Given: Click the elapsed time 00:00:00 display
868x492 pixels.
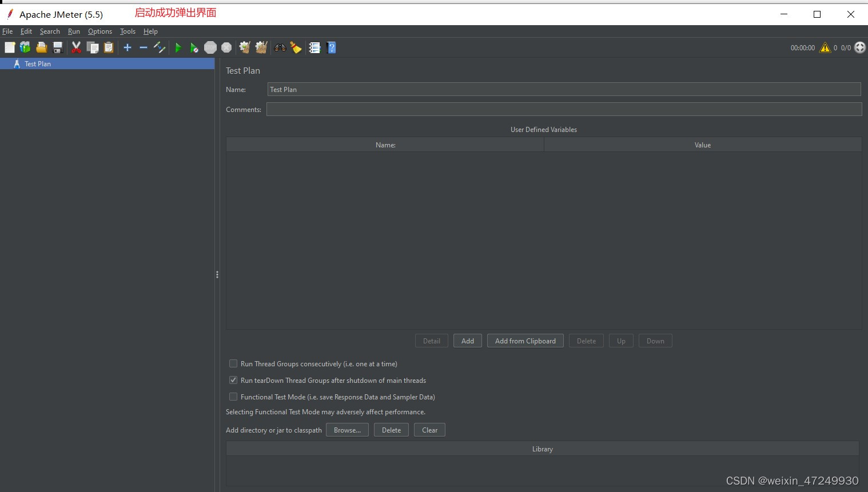Looking at the screenshot, I should [802, 48].
